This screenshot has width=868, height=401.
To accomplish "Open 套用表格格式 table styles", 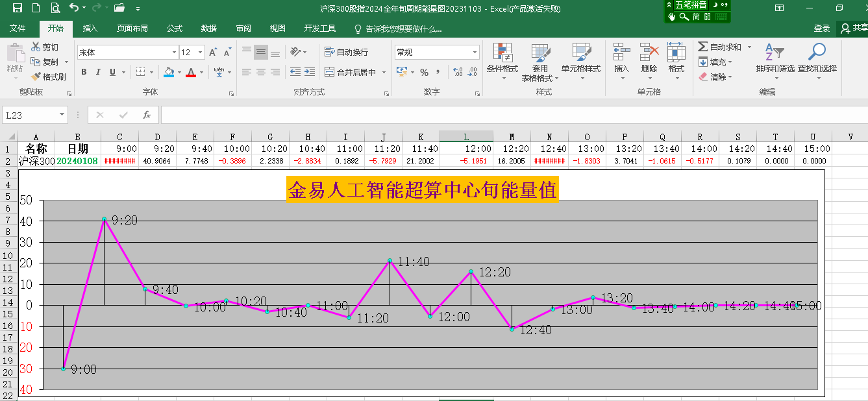I will [540, 62].
